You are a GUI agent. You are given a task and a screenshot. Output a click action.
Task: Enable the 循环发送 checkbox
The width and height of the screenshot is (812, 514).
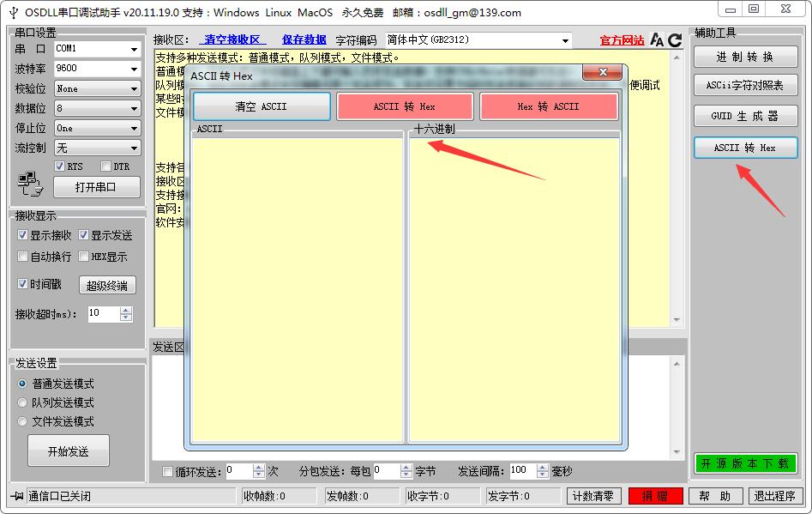click(x=167, y=471)
